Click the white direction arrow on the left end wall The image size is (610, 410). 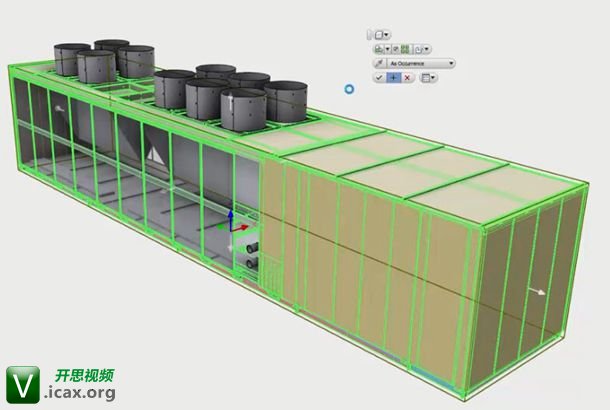coord(59,109)
